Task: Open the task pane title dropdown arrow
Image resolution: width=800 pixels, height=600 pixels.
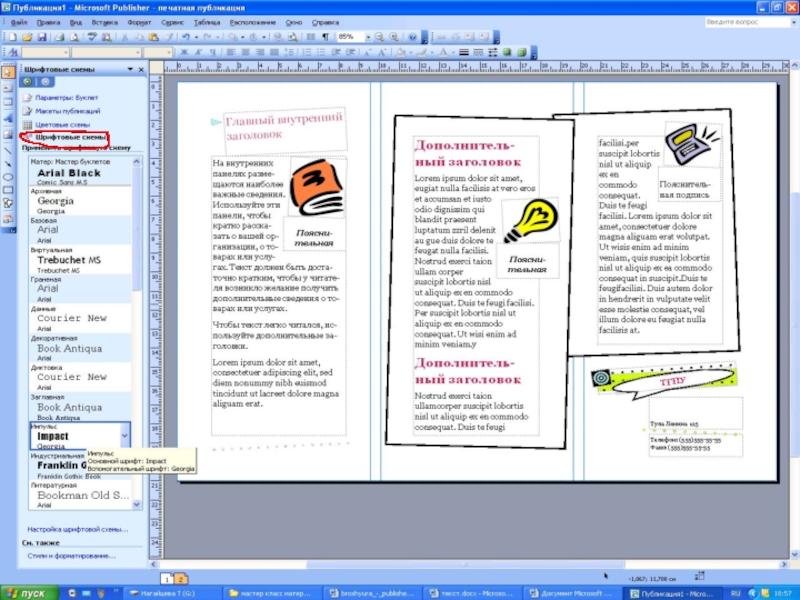Action: (x=128, y=69)
